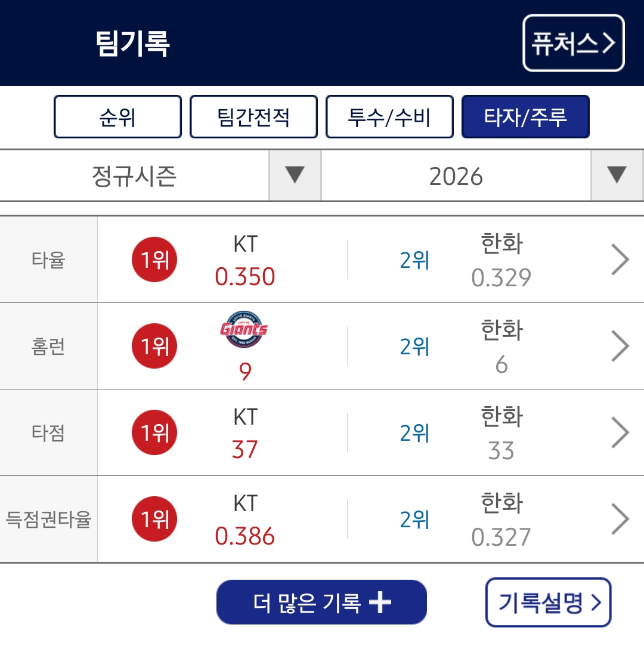The width and height of the screenshot is (644, 671).
Task: Click the Lotte Giants team logo
Action: click(x=244, y=329)
